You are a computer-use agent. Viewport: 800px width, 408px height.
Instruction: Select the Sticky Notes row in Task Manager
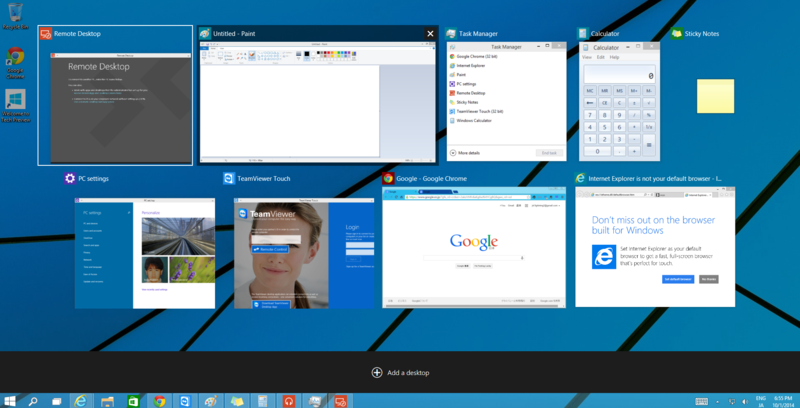pos(506,102)
